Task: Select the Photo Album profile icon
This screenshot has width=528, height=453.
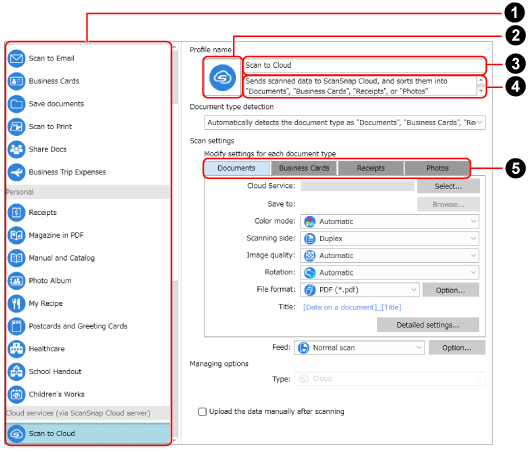Action: click(x=16, y=281)
